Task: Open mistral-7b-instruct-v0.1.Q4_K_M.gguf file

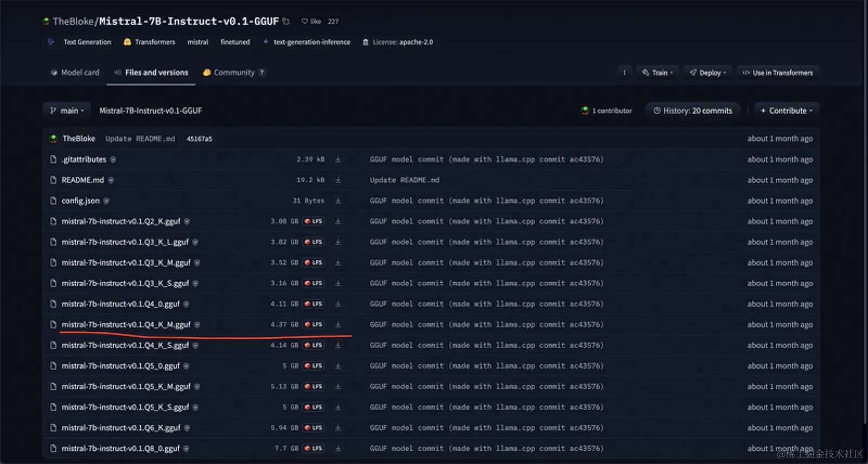Action: [126, 324]
